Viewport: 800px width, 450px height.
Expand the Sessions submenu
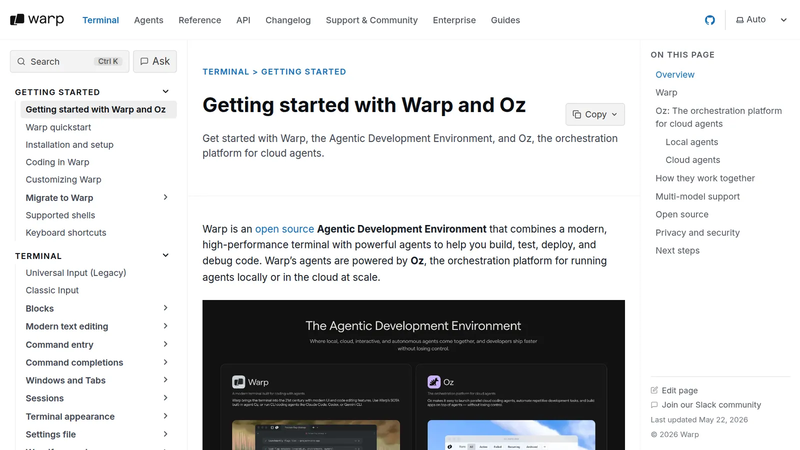coord(165,397)
